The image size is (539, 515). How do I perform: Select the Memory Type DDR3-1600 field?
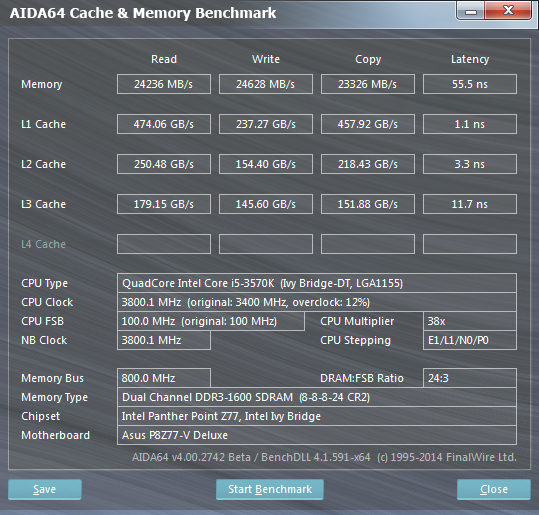tap(317, 397)
